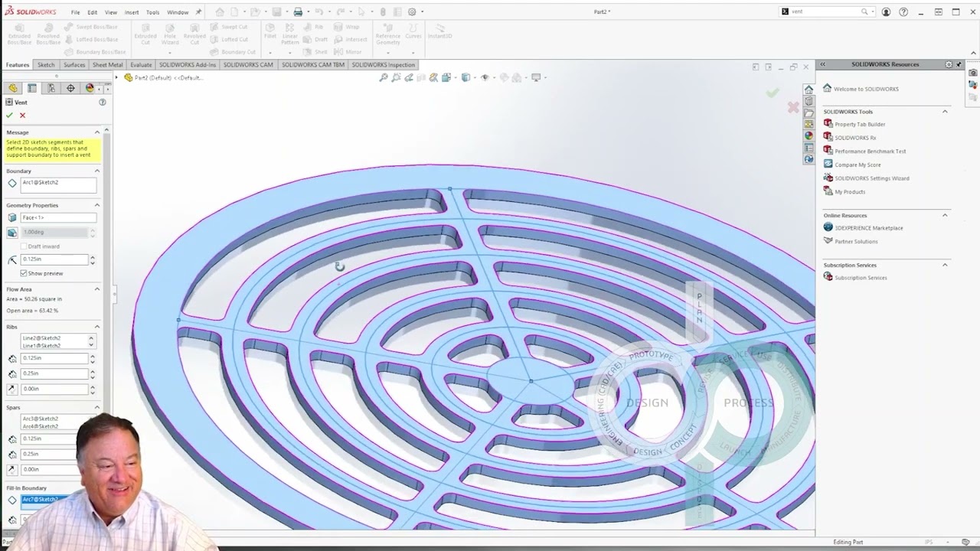Switch to the Sketch tab
Image resolution: width=980 pixels, height=551 pixels.
point(46,65)
